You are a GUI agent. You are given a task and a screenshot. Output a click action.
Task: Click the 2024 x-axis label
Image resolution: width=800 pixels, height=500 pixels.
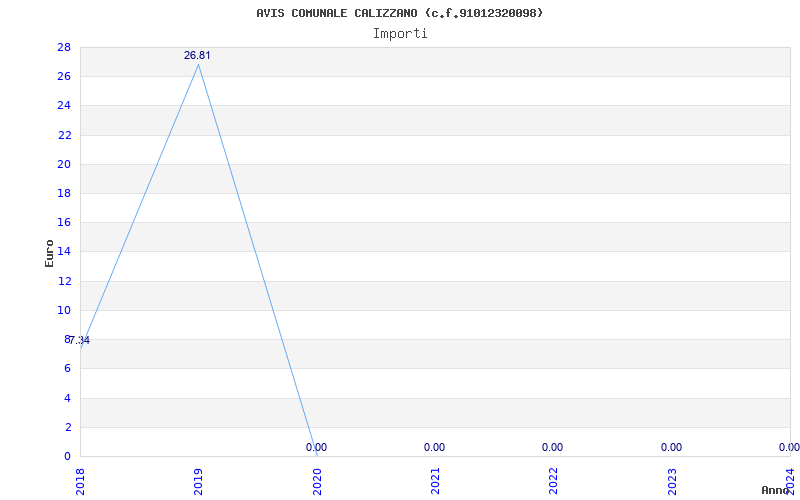[790, 482]
